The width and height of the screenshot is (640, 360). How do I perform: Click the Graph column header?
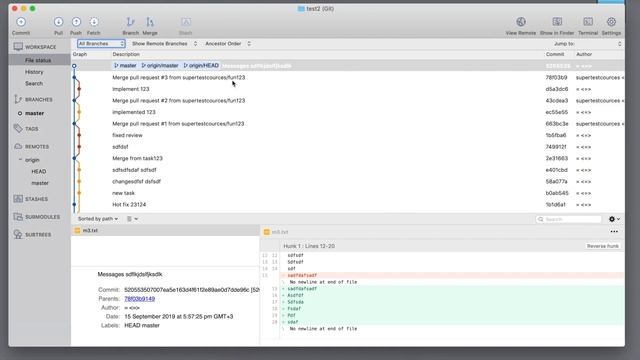click(80, 54)
